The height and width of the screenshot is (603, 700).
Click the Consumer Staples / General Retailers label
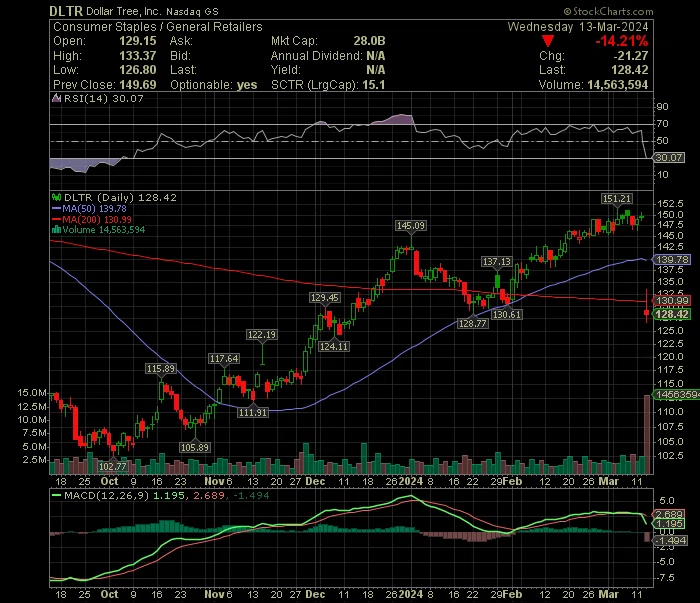158,27
